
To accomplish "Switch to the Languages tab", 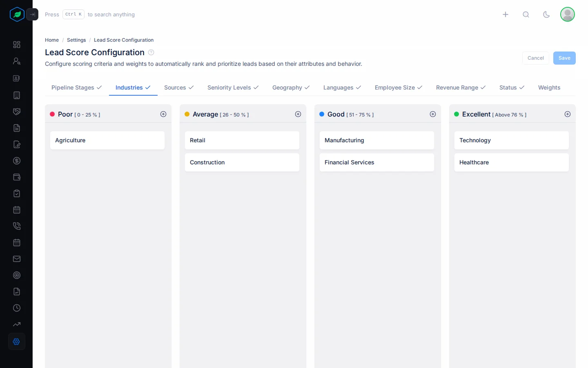I will point(342,88).
